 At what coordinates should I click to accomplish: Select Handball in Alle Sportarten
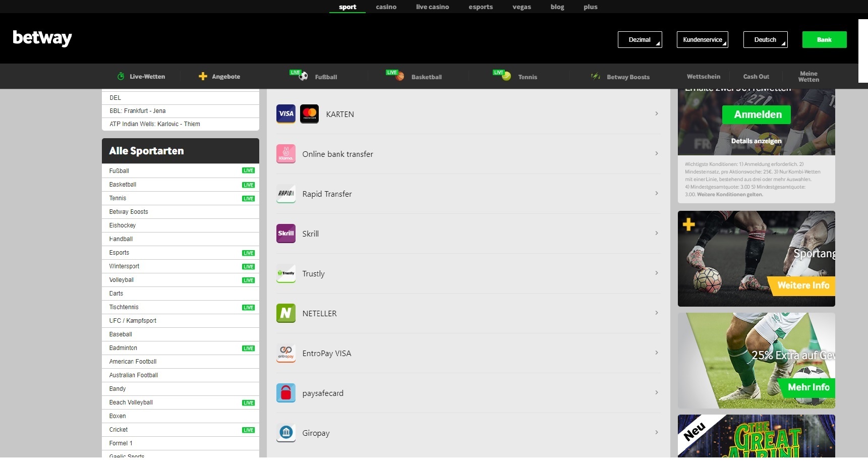click(181, 239)
